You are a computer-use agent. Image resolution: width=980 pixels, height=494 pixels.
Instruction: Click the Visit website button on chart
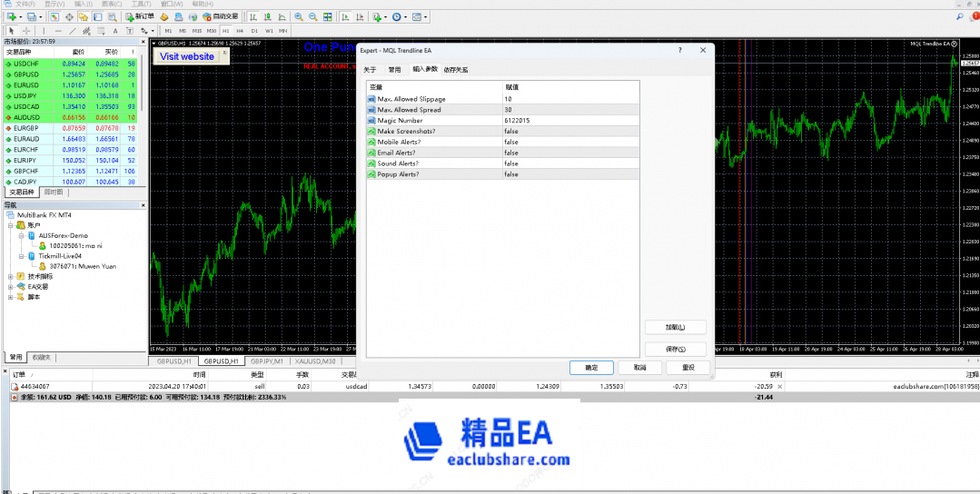coord(187,56)
